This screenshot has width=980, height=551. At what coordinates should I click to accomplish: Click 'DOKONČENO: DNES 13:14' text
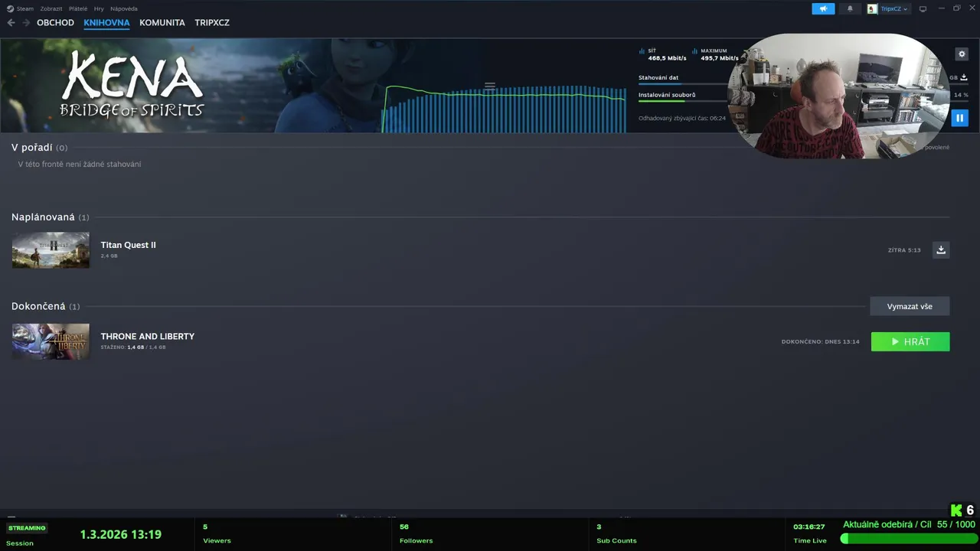[821, 342]
